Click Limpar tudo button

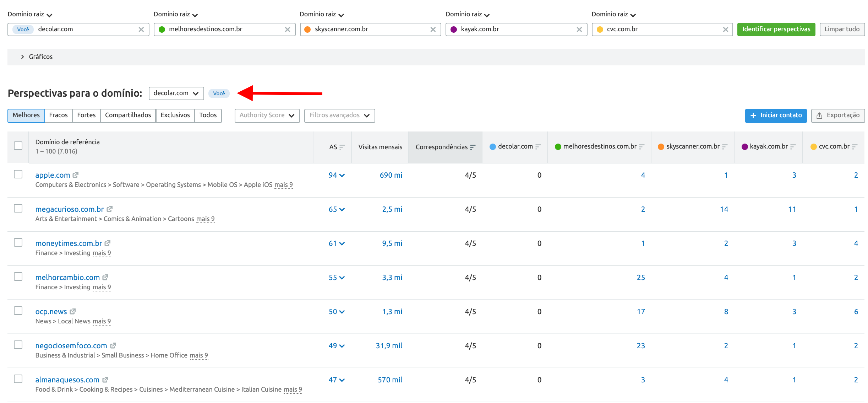click(842, 29)
